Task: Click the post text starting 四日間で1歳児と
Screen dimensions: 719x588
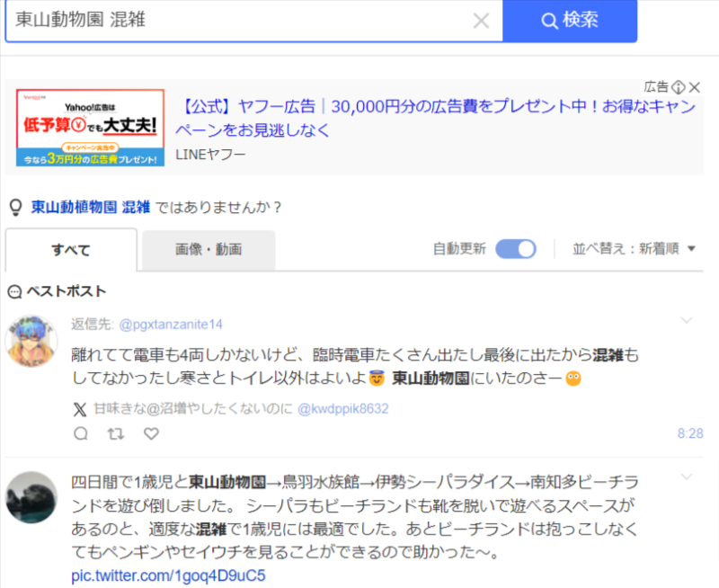Action: click(355, 517)
